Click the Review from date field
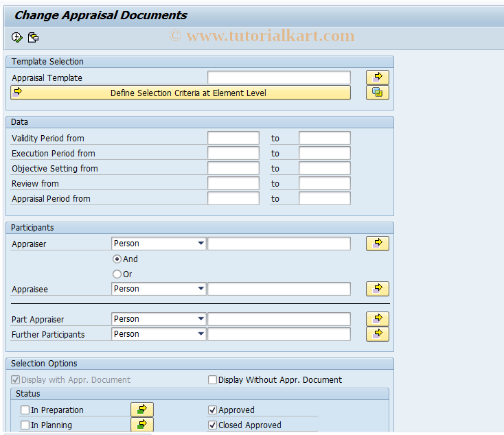The height and width of the screenshot is (435, 504). click(x=233, y=183)
